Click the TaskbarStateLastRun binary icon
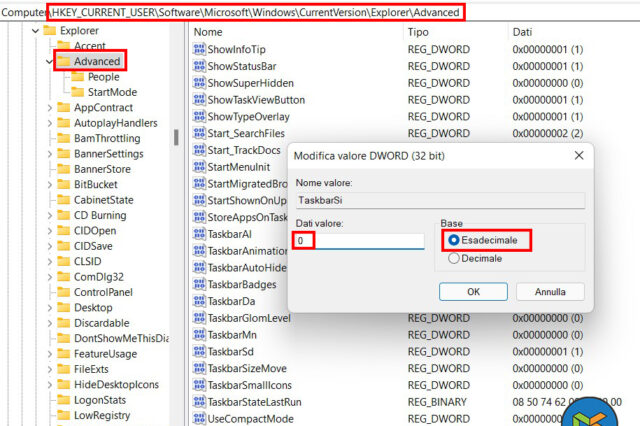640x426 pixels. [199, 402]
